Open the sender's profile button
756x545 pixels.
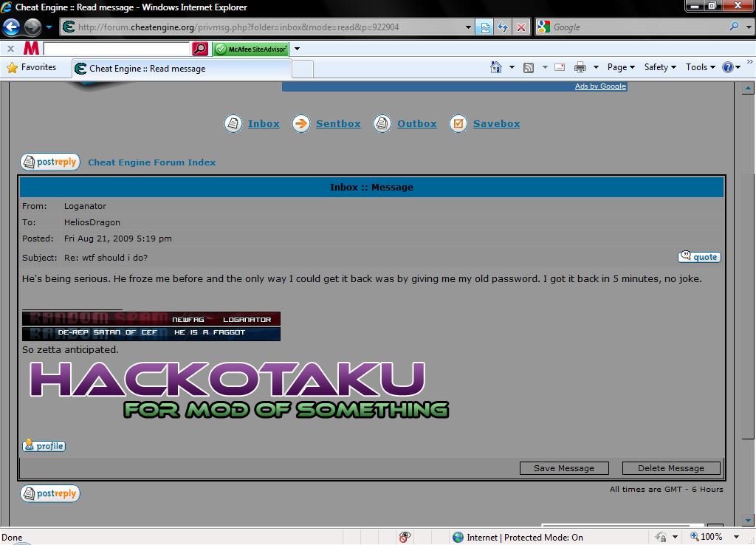[x=44, y=446]
